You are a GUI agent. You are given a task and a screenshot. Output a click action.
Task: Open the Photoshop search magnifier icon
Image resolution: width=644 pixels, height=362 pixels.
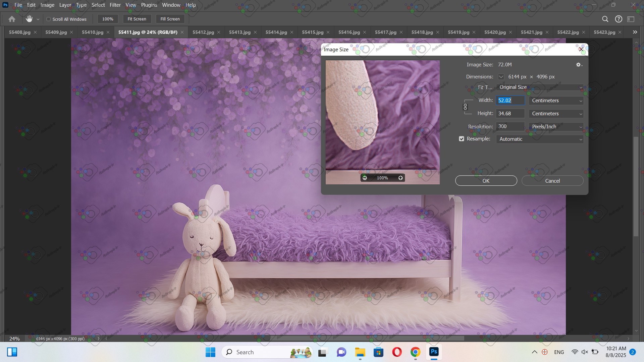[605, 19]
